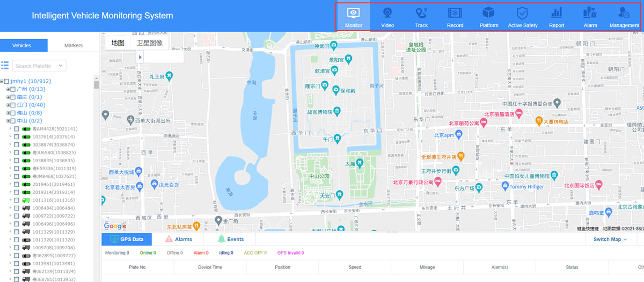Click the 全聚德王府井店 restaurant marker
The height and width of the screenshot is (282, 644).
click(x=461, y=156)
